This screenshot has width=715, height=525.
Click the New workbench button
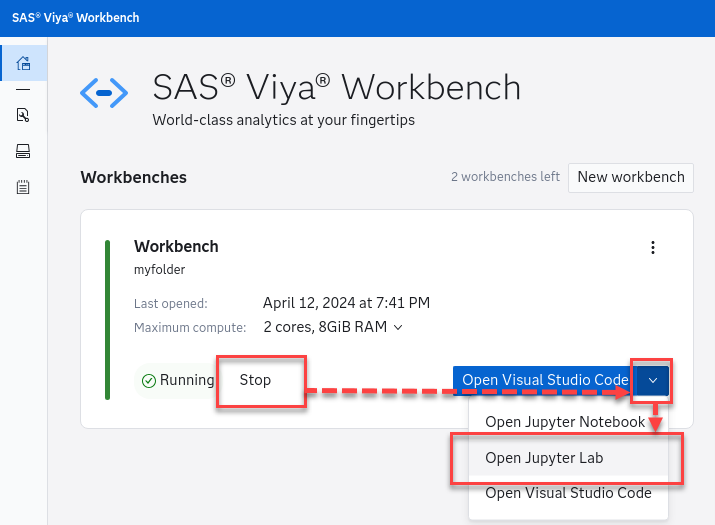[630, 177]
